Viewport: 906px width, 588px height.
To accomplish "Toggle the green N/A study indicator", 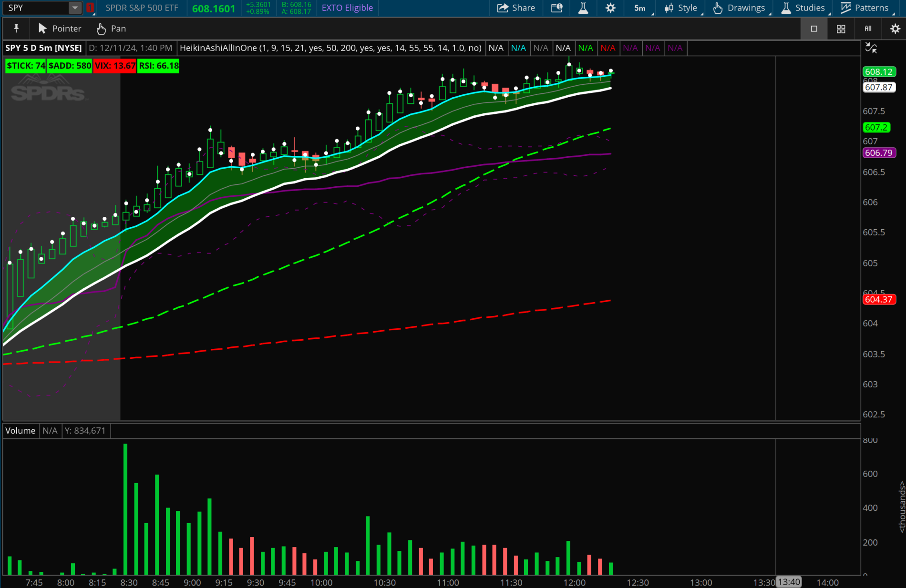I will pyautogui.click(x=586, y=48).
